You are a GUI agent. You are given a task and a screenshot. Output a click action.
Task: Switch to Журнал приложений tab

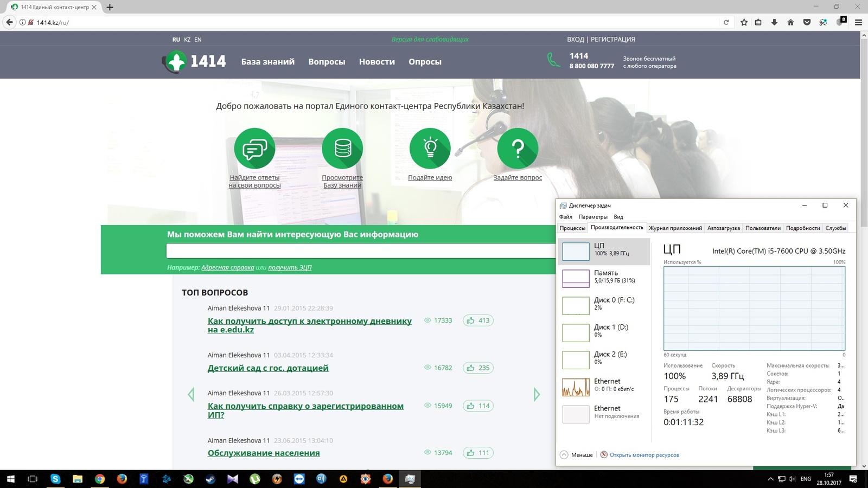(x=675, y=228)
